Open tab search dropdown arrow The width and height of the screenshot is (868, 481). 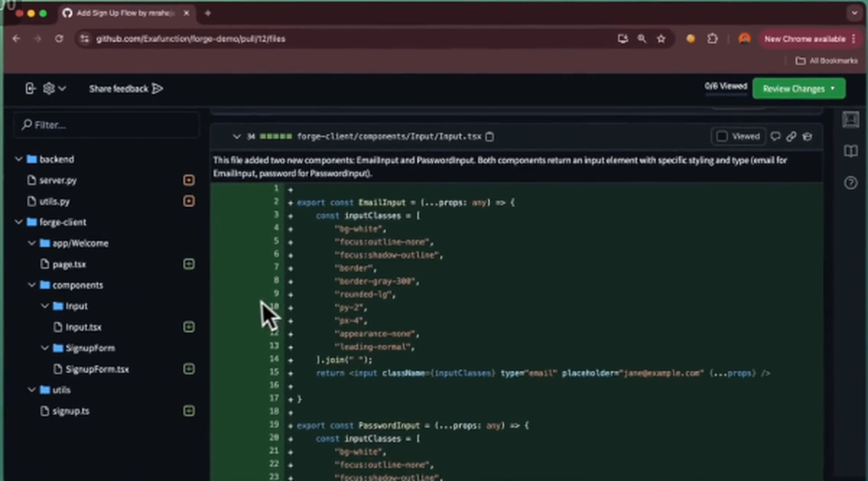point(853,13)
